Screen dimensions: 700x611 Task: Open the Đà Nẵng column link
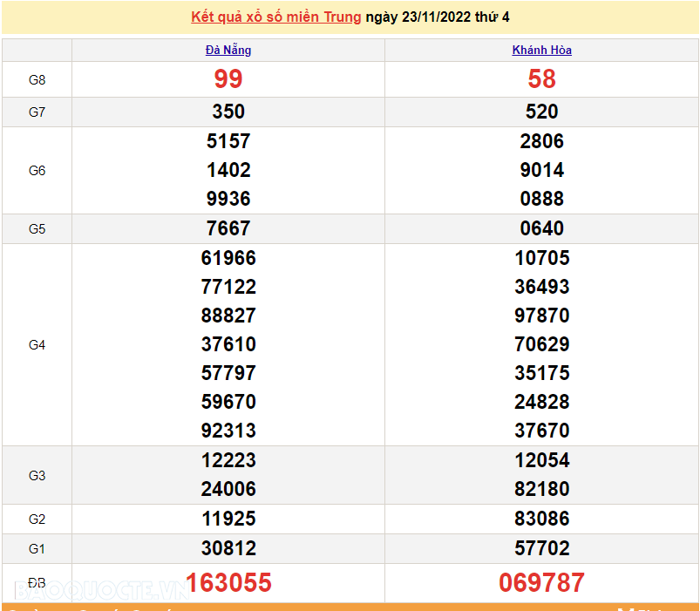coord(228,50)
